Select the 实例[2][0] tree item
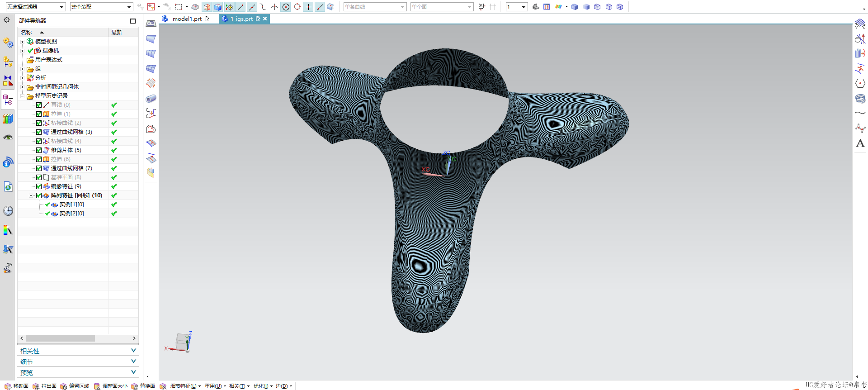This screenshot has width=868, height=390. [x=71, y=214]
